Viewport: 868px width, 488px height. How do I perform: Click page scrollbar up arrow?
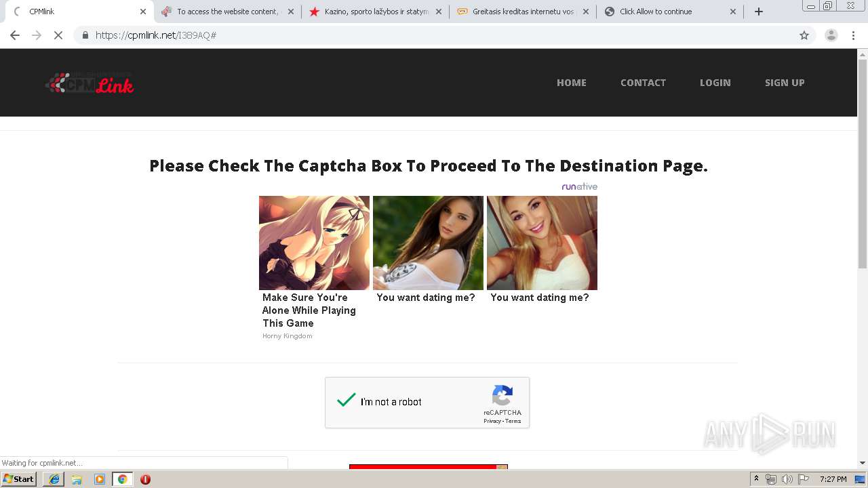point(863,54)
